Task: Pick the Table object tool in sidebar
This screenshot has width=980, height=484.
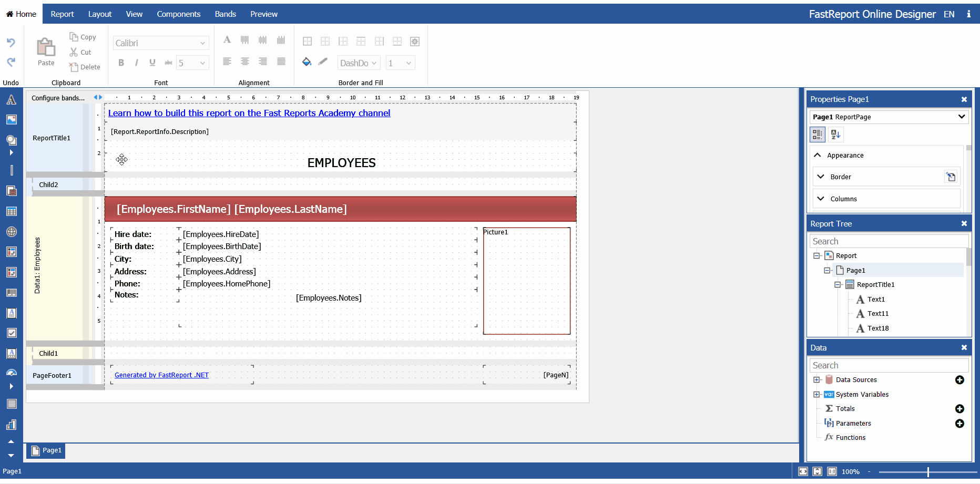Action: 11,212
